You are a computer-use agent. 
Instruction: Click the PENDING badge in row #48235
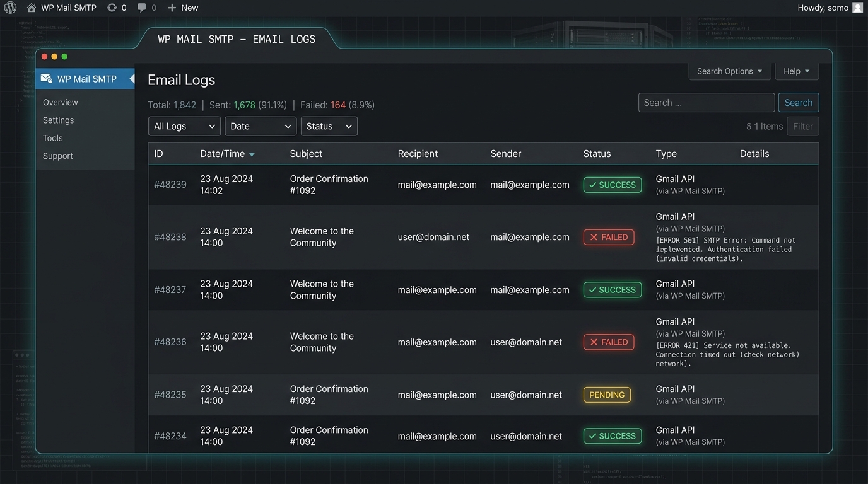[607, 395]
